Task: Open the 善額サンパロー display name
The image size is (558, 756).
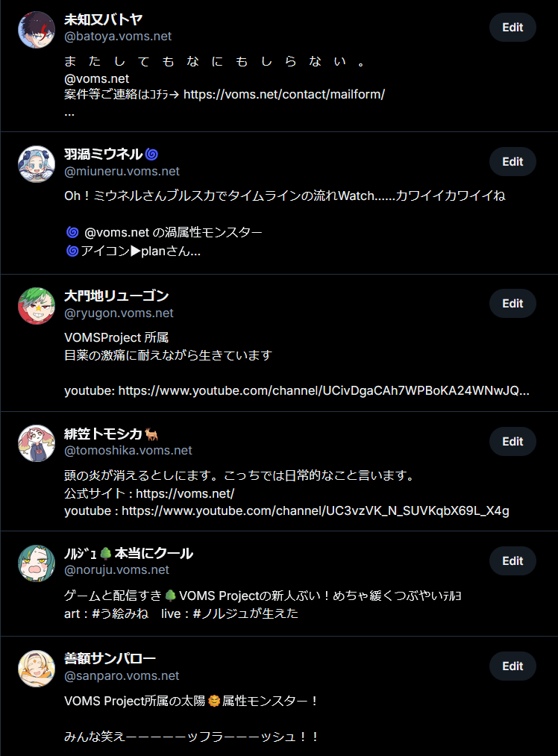Action: (110, 658)
